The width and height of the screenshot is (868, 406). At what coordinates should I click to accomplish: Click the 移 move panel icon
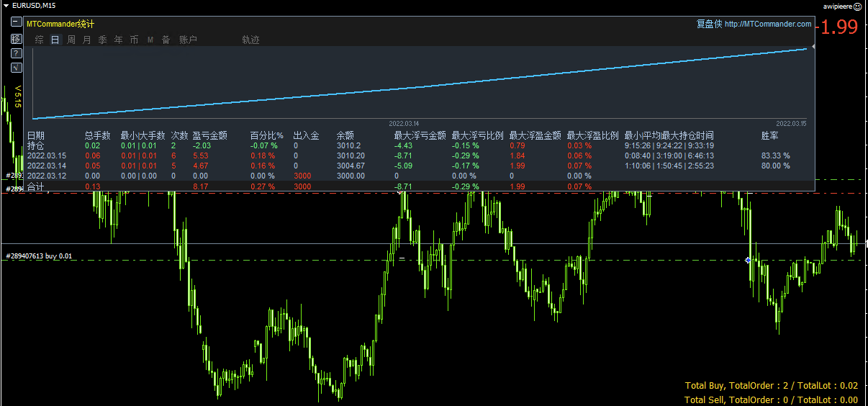point(16,38)
